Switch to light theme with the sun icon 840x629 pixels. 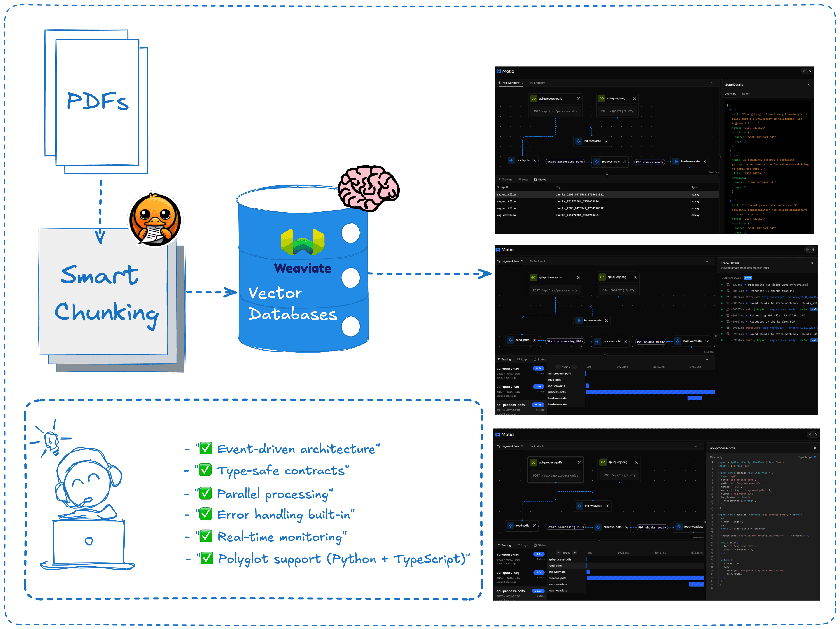click(x=803, y=71)
